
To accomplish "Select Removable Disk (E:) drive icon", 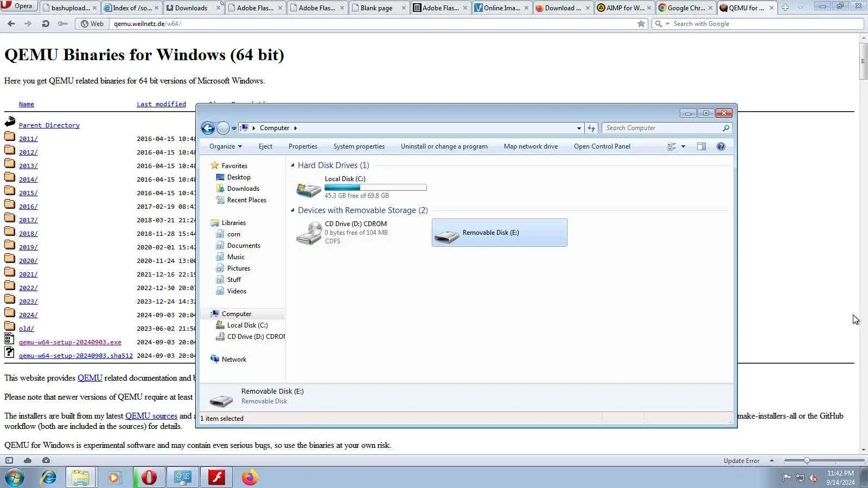I will tap(447, 236).
